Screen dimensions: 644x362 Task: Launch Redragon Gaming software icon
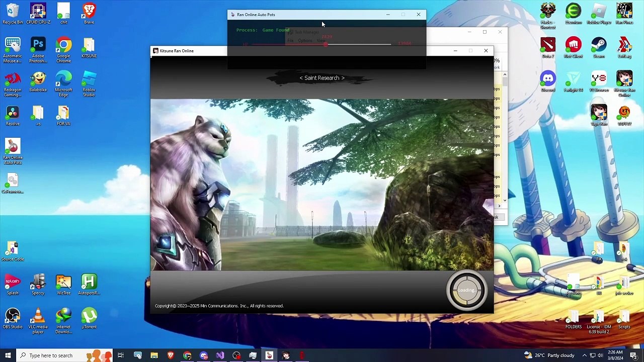[x=13, y=84]
